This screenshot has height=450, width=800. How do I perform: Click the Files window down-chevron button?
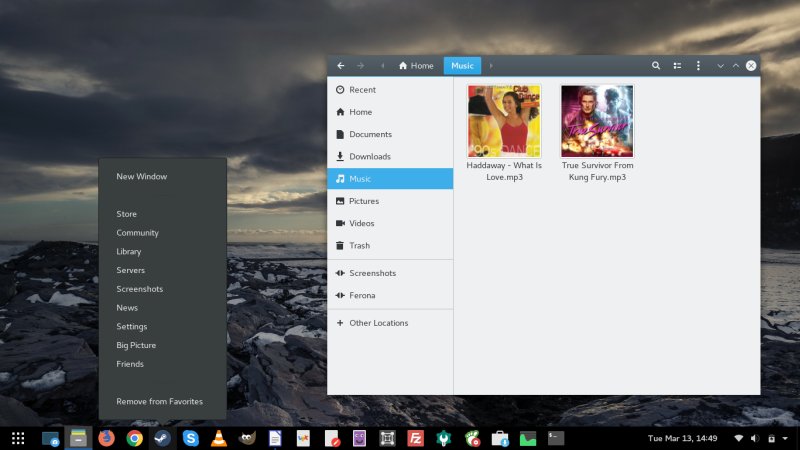720,66
